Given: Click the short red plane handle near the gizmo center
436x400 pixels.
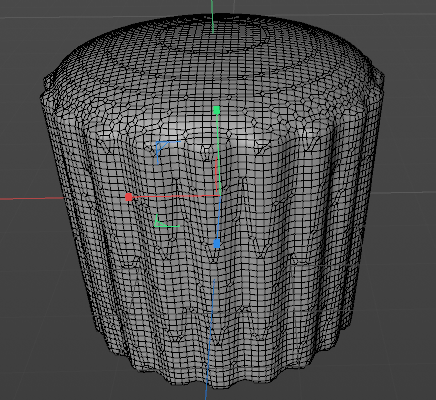Looking at the screenshot, I should pyautogui.click(x=216, y=175).
